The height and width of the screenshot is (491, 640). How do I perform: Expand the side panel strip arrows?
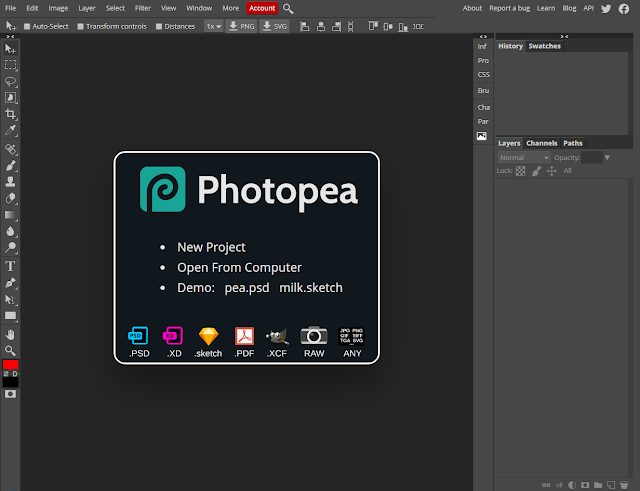(483, 37)
